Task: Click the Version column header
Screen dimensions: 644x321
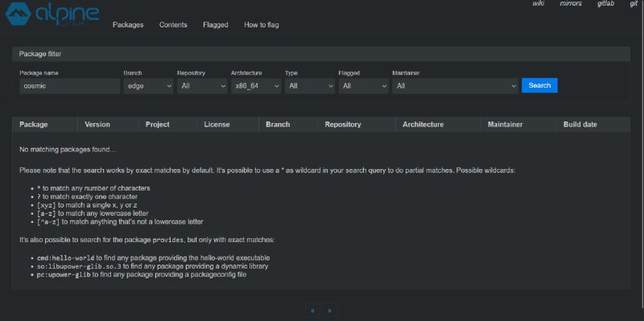Action: pos(97,125)
